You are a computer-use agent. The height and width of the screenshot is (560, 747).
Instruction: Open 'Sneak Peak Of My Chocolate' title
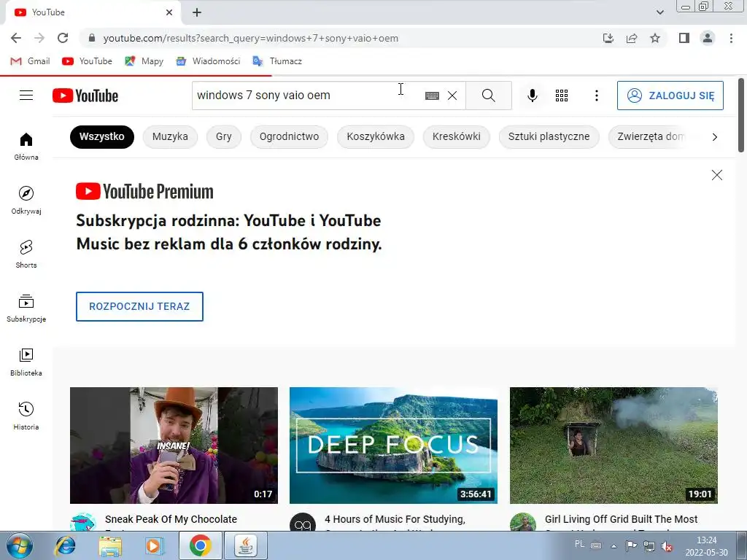click(171, 519)
